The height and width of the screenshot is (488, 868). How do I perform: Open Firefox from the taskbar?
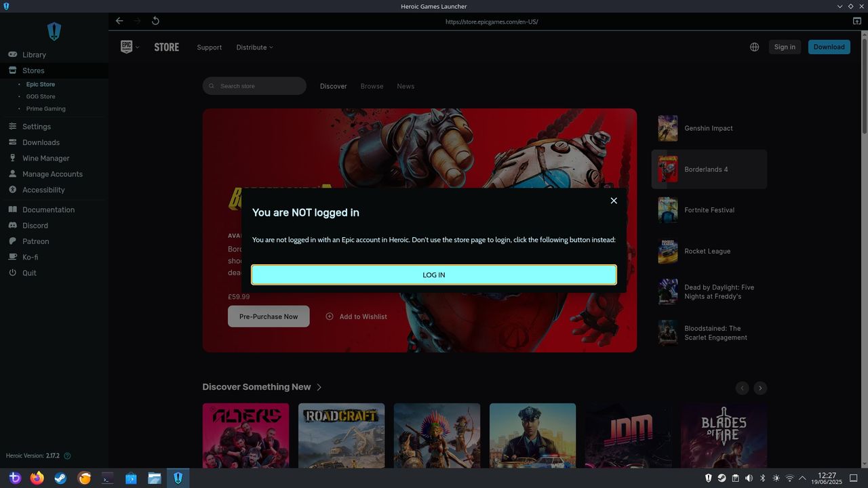tap(37, 478)
